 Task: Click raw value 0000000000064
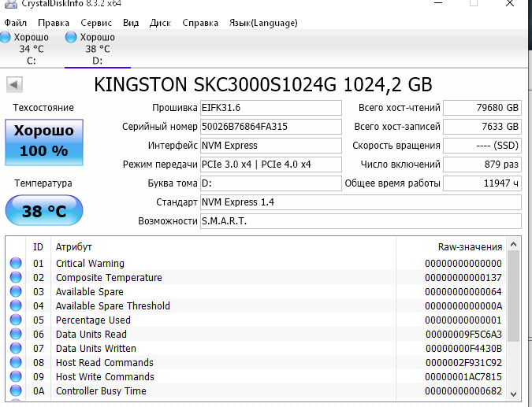[x=463, y=292]
